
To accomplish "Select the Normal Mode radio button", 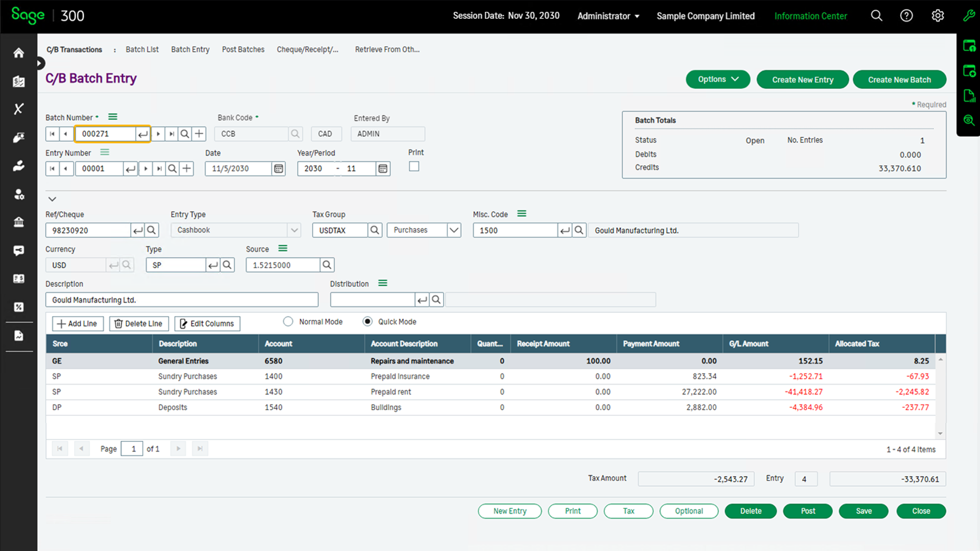I will pos(288,321).
